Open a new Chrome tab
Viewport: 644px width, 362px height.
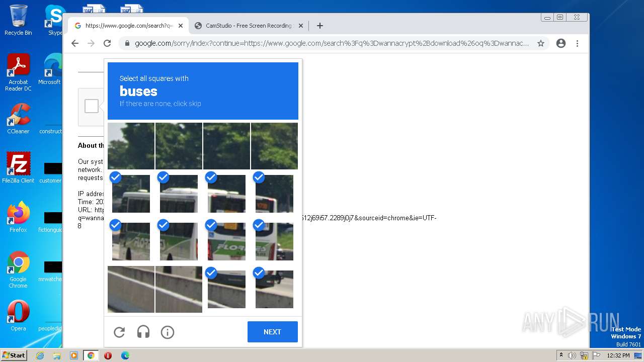320,26
